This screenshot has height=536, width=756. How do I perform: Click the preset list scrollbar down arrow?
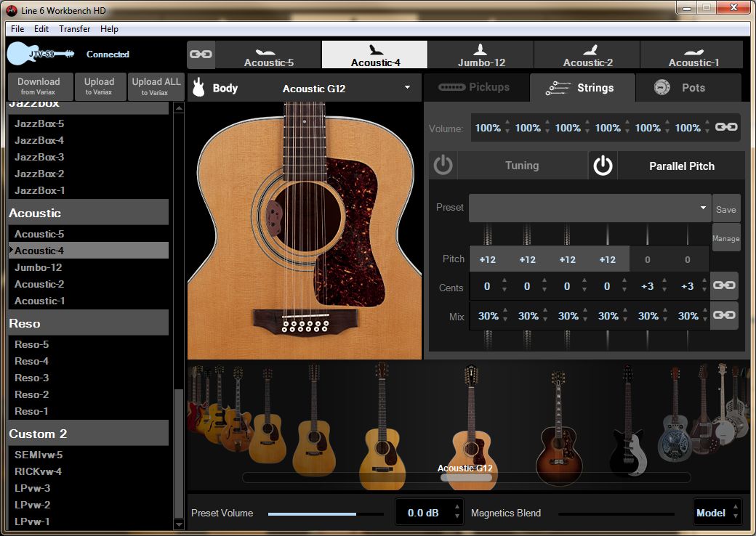point(179,524)
